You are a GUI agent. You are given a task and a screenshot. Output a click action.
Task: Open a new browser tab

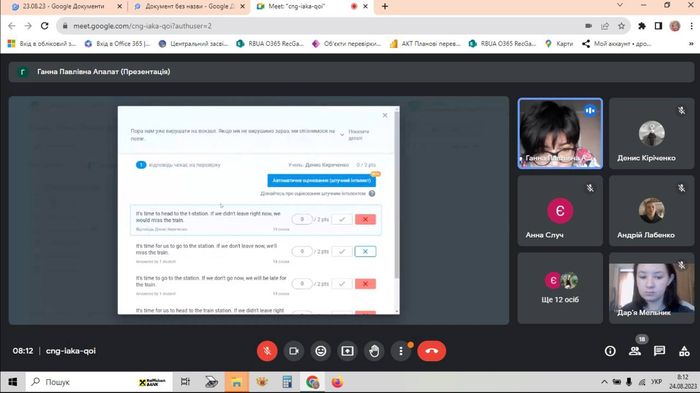[385, 7]
